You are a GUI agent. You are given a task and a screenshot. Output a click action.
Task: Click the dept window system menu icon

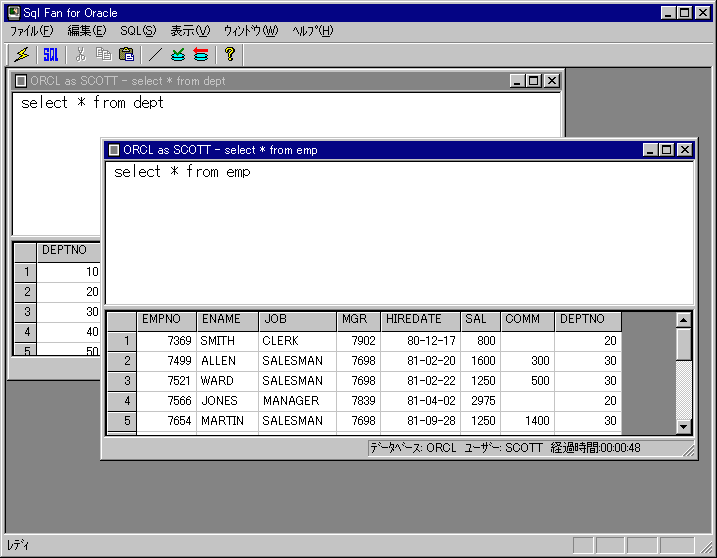coord(21,81)
